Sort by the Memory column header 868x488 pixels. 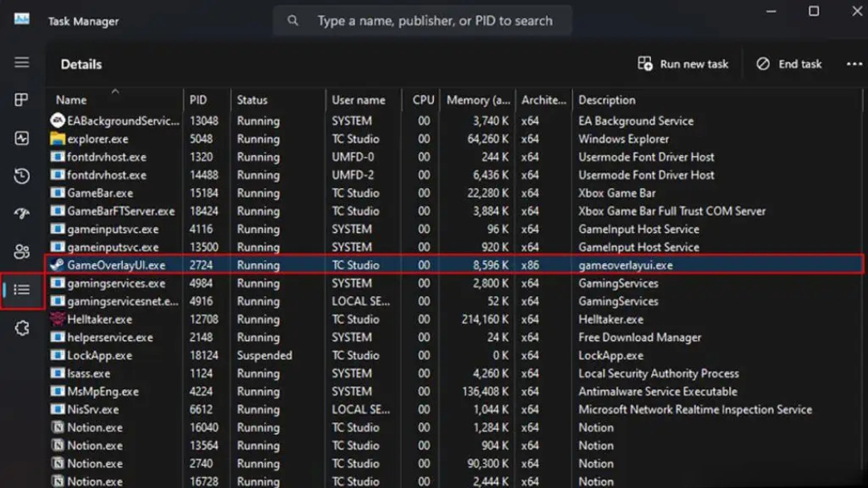point(477,100)
